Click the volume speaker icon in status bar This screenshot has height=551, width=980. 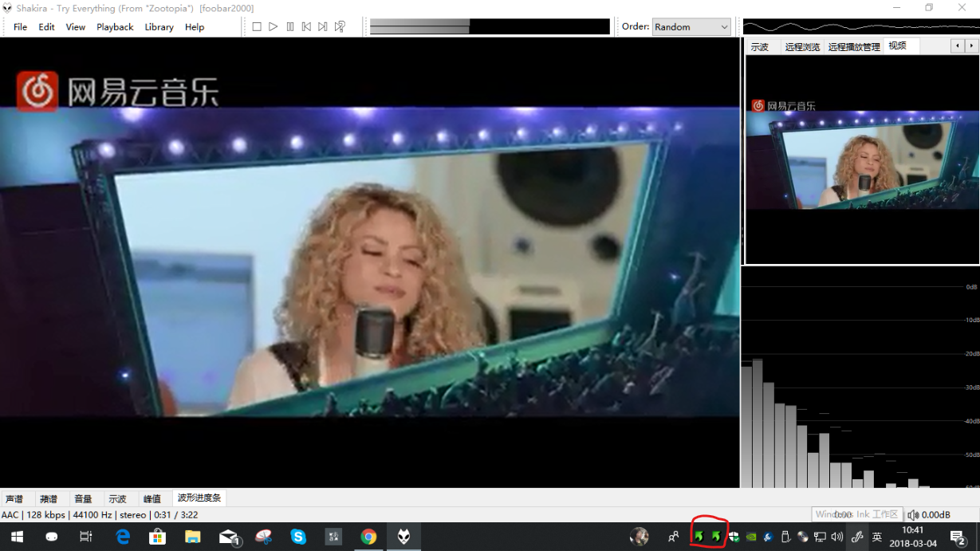[x=913, y=515]
